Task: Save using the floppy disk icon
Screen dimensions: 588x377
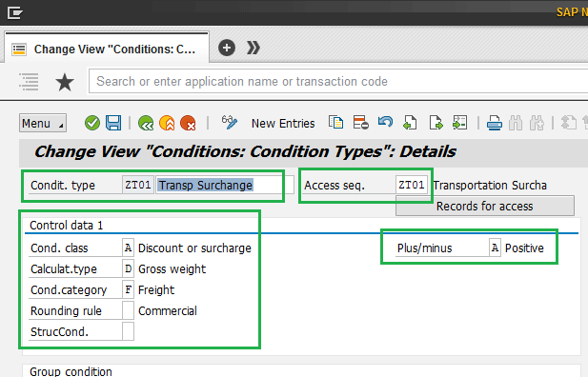Action: [x=113, y=123]
